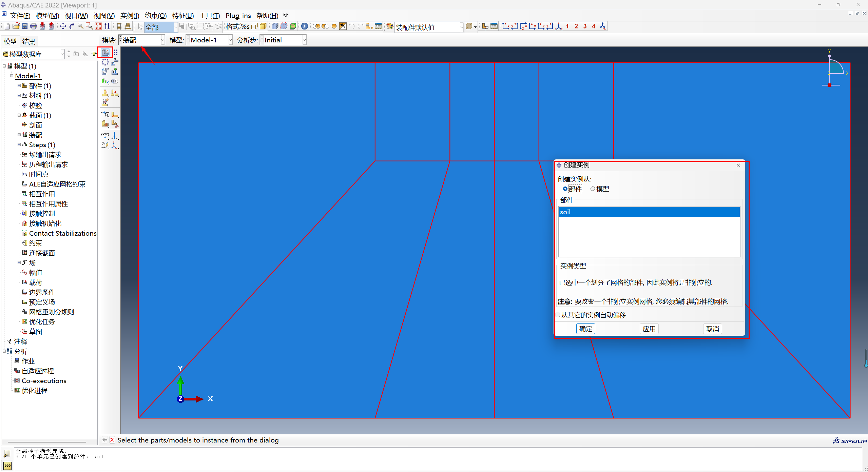This screenshot has height=472, width=868.
Task: Select Contact Stabilizations in model tree
Action: 63,233
